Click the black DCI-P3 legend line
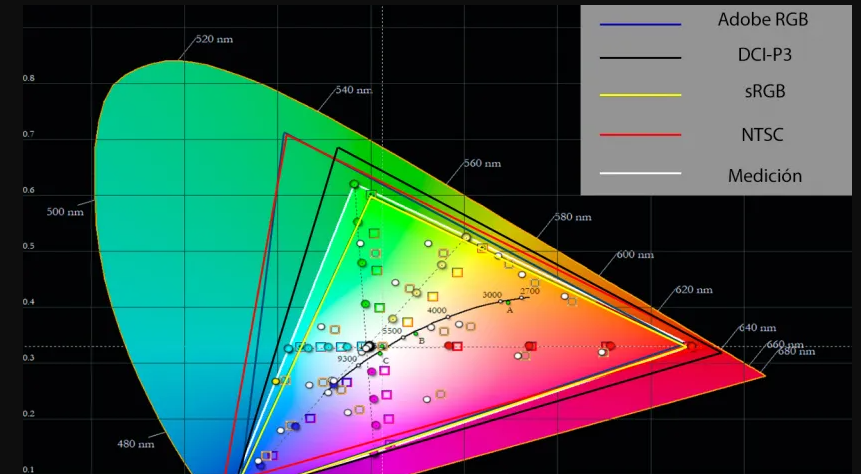 640,58
